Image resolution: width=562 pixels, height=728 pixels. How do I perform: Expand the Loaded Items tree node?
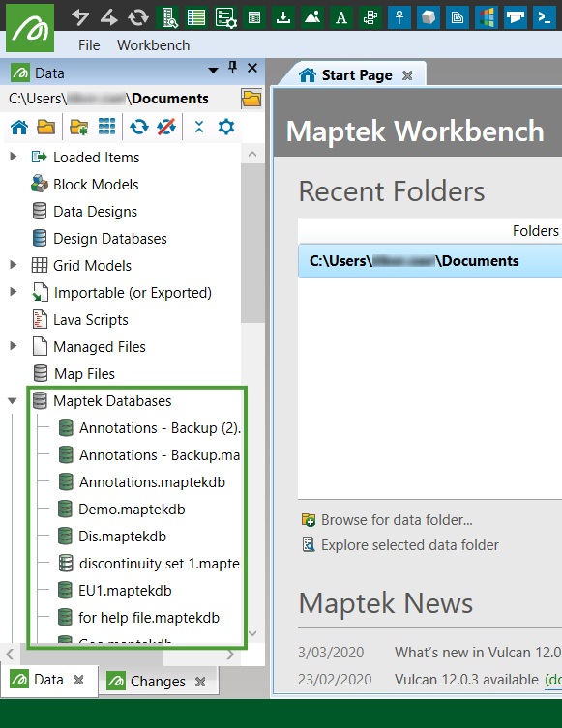click(x=14, y=157)
